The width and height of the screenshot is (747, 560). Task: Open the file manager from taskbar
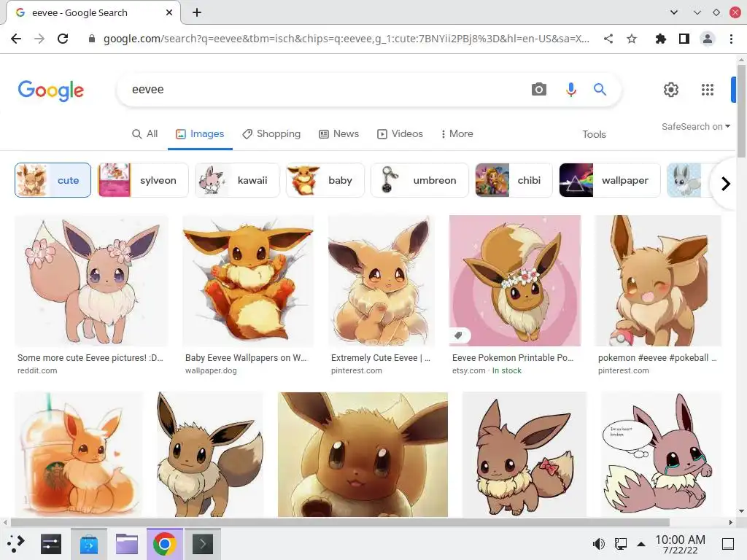(x=127, y=544)
